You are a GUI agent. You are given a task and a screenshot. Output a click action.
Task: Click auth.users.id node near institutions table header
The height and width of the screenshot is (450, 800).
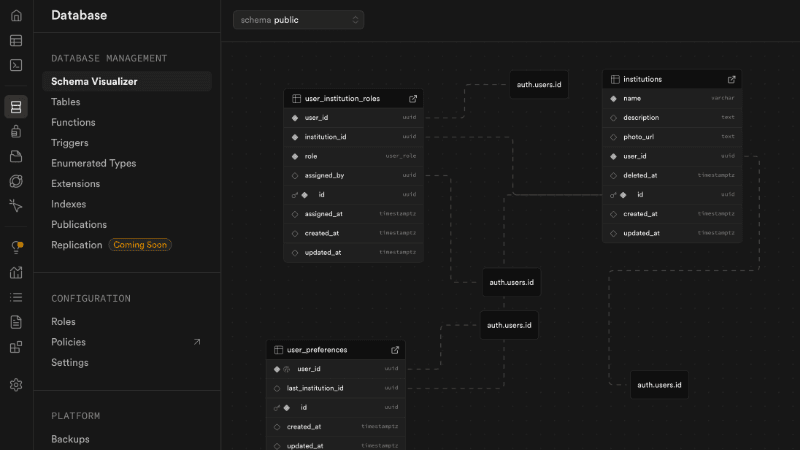tap(540, 85)
